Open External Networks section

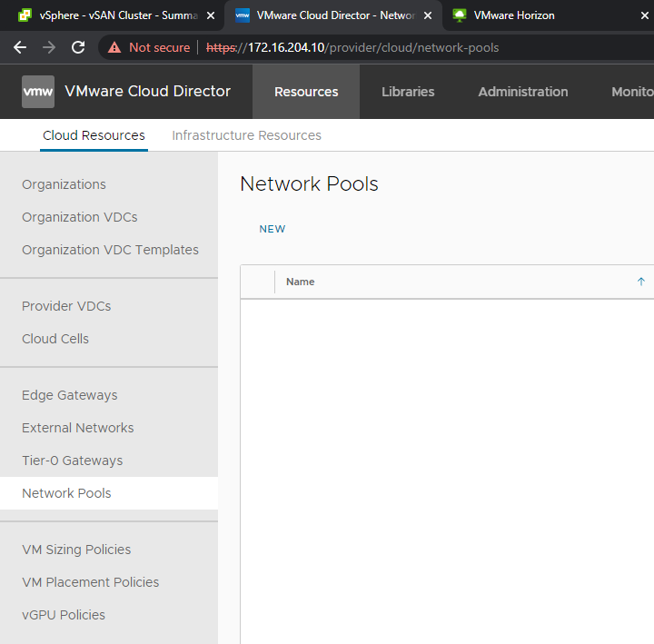click(77, 428)
